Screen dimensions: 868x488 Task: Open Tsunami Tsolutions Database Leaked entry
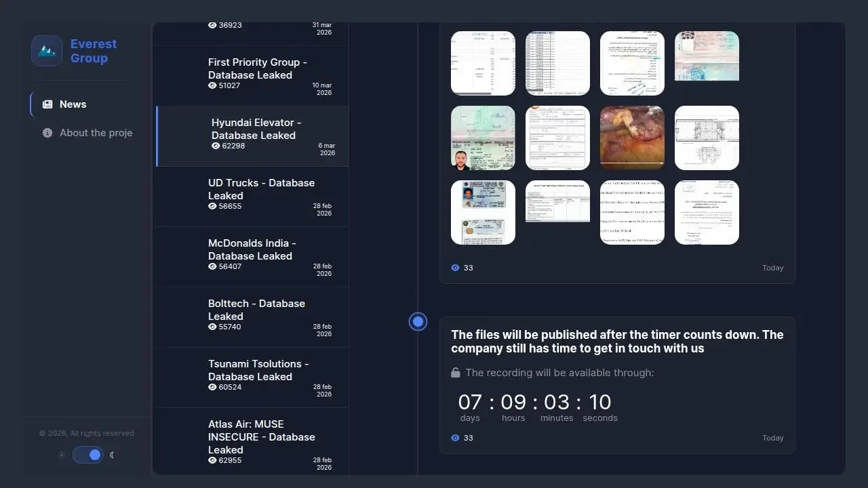tap(251, 378)
